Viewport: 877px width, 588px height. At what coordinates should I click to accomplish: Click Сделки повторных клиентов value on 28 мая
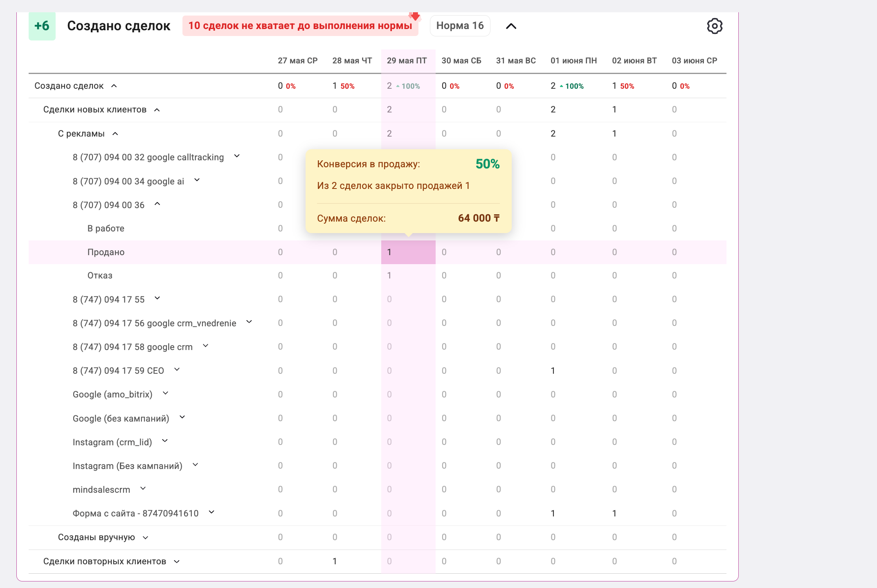(335, 561)
